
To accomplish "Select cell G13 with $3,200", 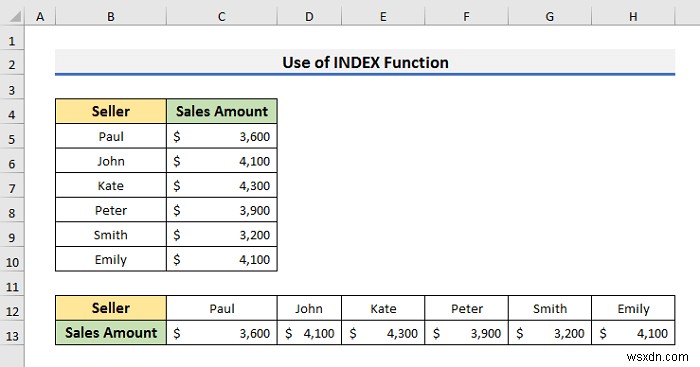I will pyautogui.click(x=550, y=333).
